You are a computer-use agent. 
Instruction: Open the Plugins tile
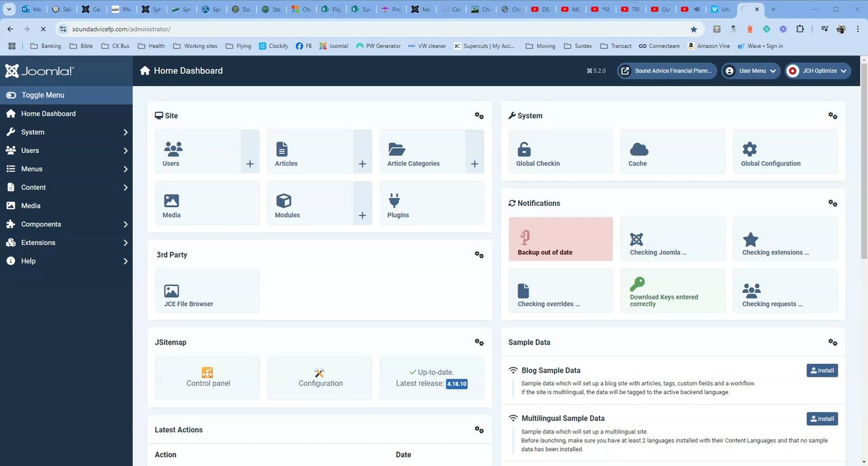432,203
